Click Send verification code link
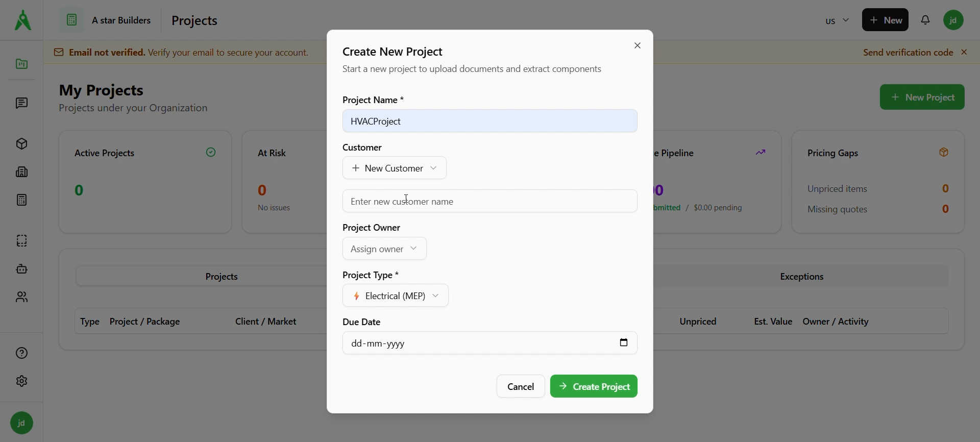980x442 pixels. (908, 53)
